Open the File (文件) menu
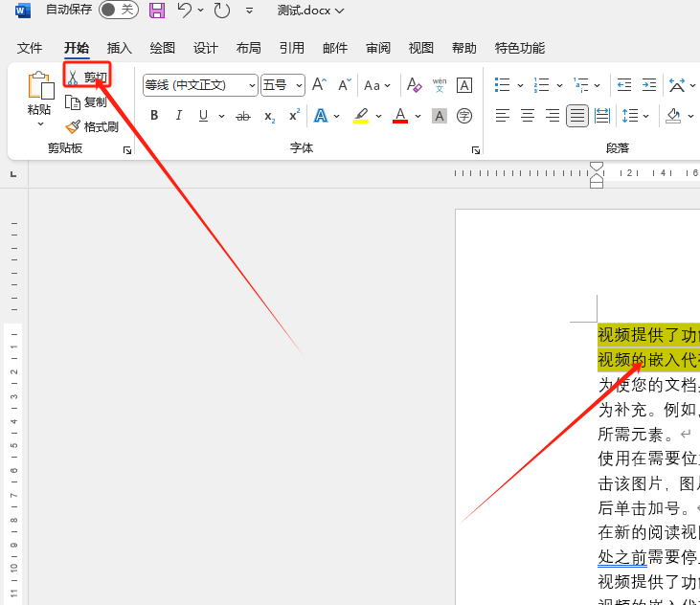700x605 pixels. 30,48
